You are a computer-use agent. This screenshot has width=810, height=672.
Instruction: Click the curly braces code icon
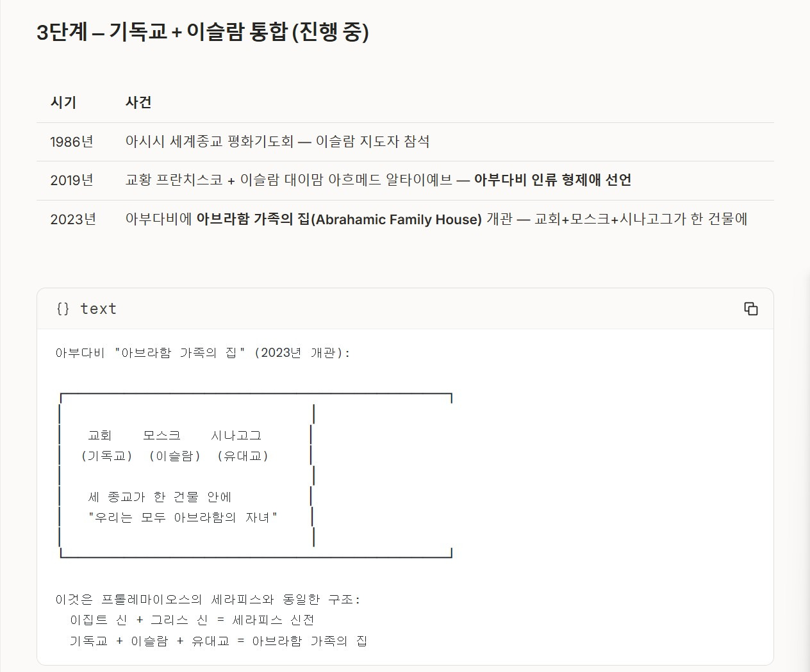click(x=63, y=309)
